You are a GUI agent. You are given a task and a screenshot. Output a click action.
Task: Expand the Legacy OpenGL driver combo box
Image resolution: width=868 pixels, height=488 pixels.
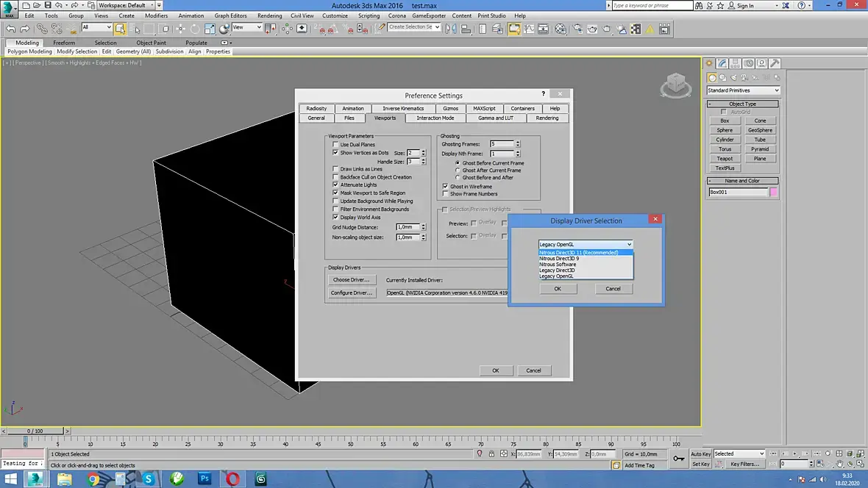click(x=585, y=244)
